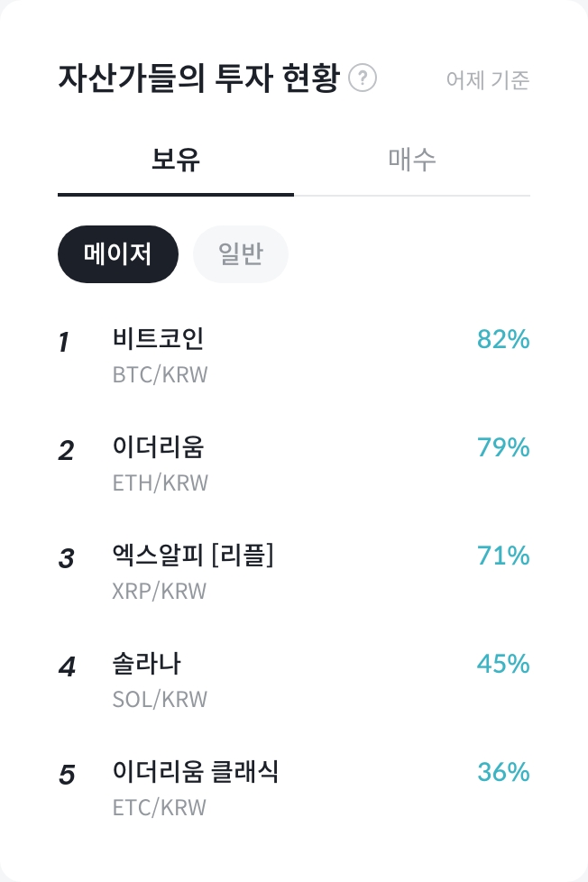
Task: Click the 79% value beside 이더리움
Action: click(x=502, y=447)
